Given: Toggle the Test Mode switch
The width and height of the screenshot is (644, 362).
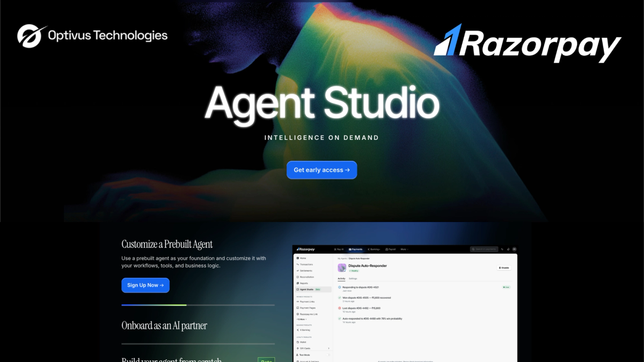Looking at the screenshot, I should point(328,355).
